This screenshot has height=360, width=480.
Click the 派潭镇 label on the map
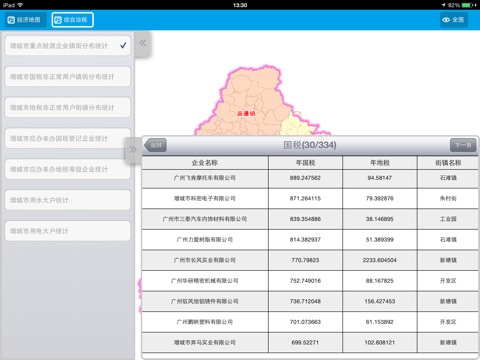click(x=246, y=114)
